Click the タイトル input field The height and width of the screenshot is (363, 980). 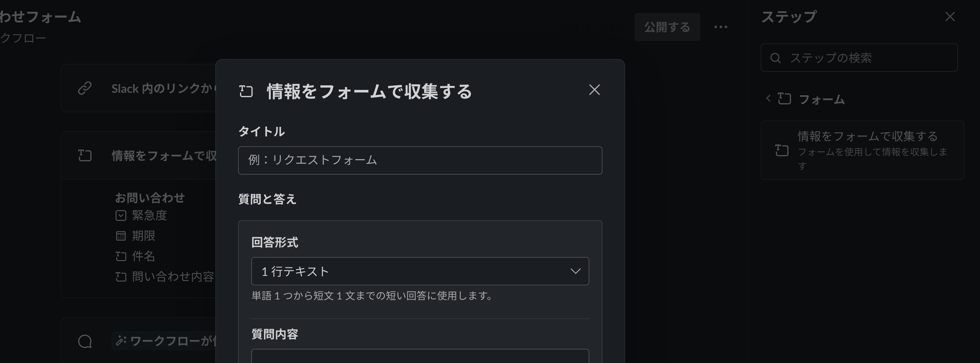(420, 160)
